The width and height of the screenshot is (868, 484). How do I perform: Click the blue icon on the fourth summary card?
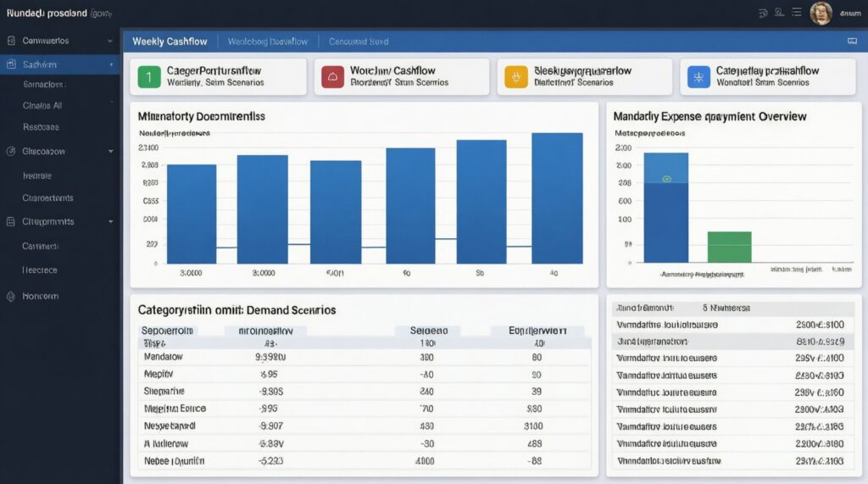coord(698,77)
